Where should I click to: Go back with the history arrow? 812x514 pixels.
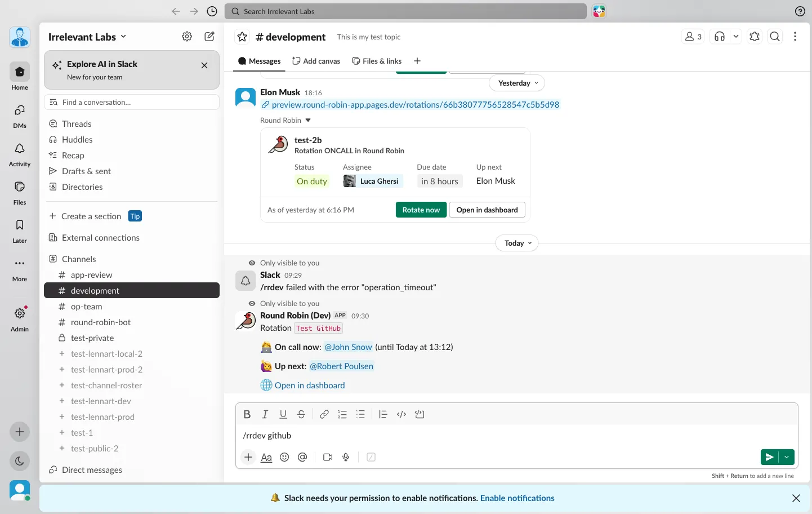coord(176,11)
